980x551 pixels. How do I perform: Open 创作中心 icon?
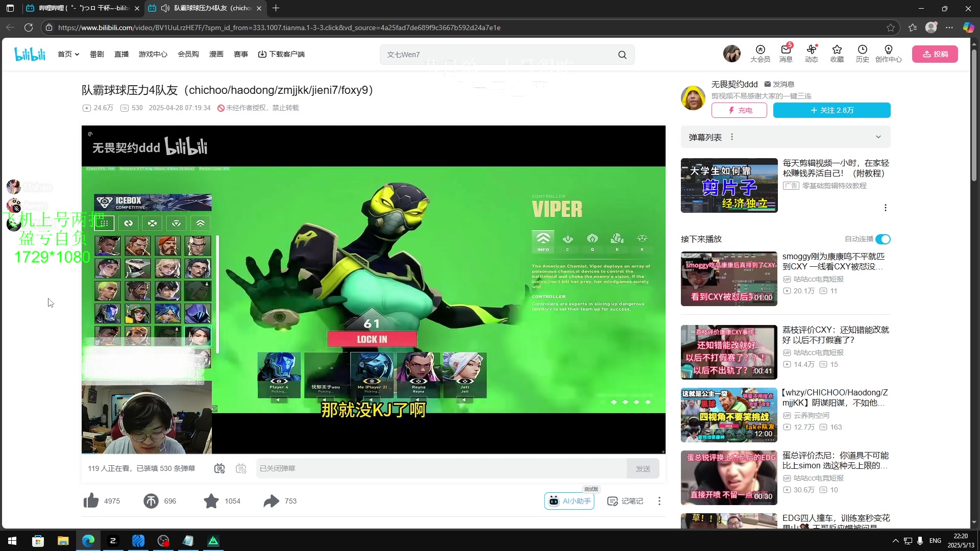click(x=888, y=54)
